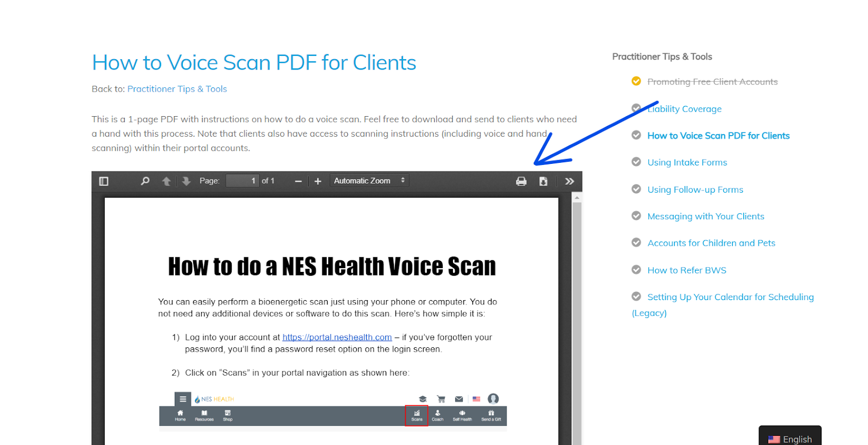Open How to Voice Scan PDF for Clients lesson
Image resolution: width=868 pixels, height=445 pixels.
[x=718, y=136]
